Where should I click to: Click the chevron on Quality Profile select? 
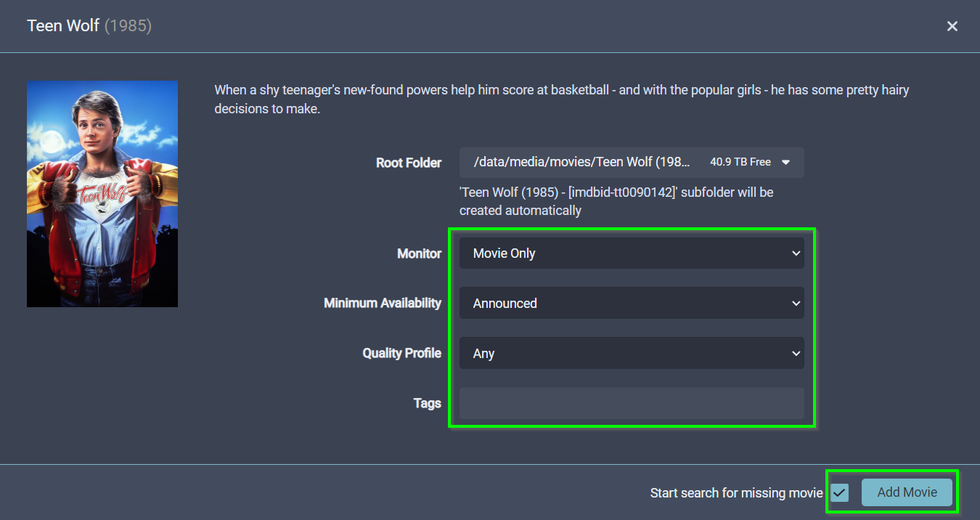click(796, 354)
